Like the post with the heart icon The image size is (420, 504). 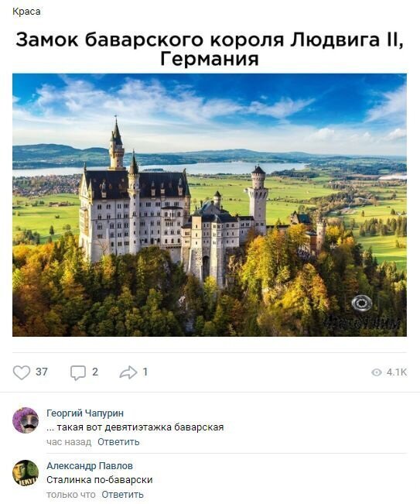click(x=22, y=372)
